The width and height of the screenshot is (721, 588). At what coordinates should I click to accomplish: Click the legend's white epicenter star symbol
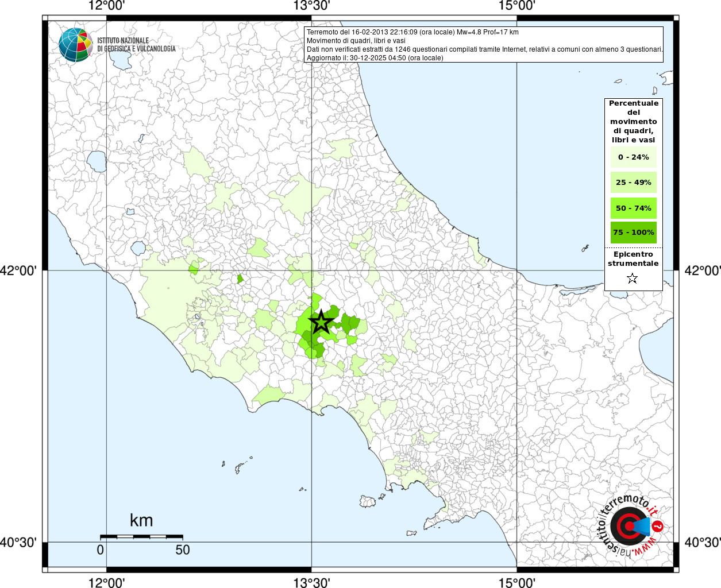point(633,278)
